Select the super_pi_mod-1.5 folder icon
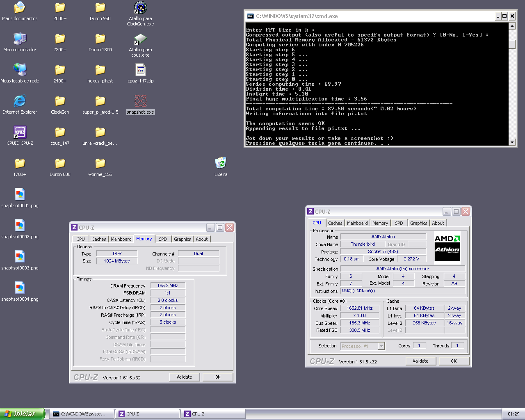Image resolution: width=525 pixels, height=420 pixels. click(x=100, y=105)
